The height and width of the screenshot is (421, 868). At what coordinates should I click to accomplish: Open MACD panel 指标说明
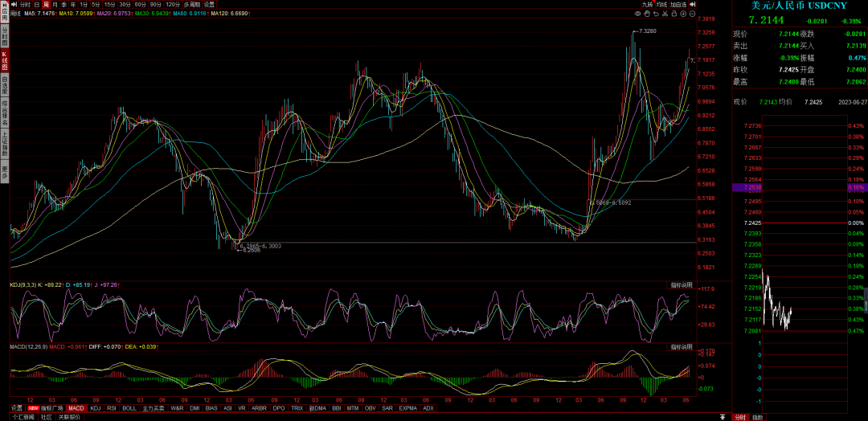click(x=682, y=347)
